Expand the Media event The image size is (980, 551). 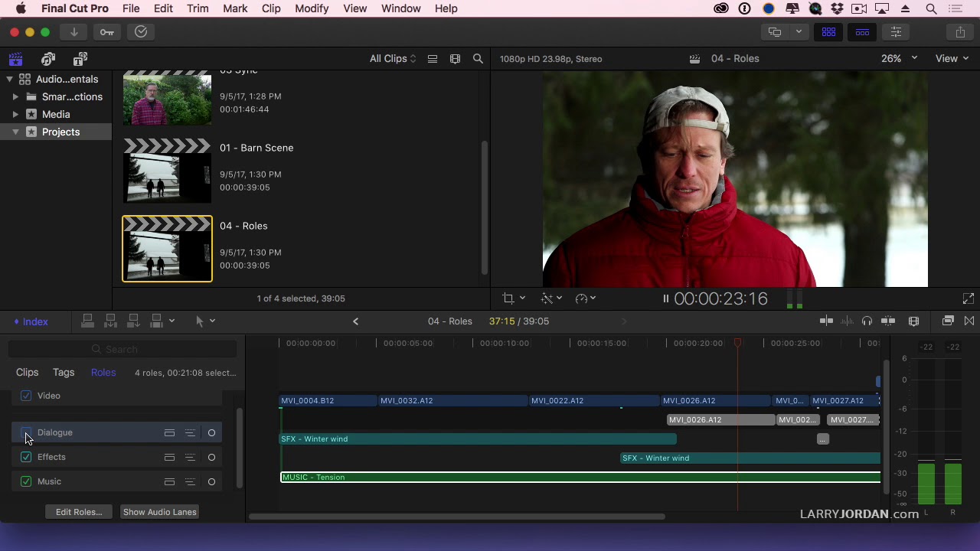pyautogui.click(x=15, y=115)
